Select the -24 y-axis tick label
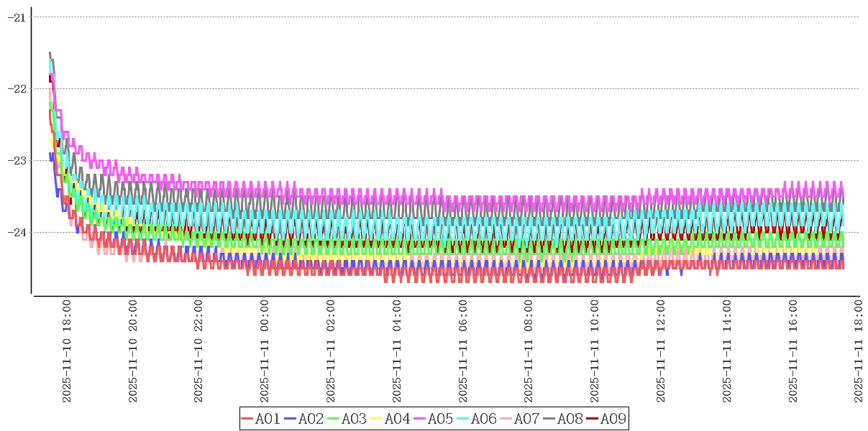Viewport: 868px width, 431px height. point(17,232)
